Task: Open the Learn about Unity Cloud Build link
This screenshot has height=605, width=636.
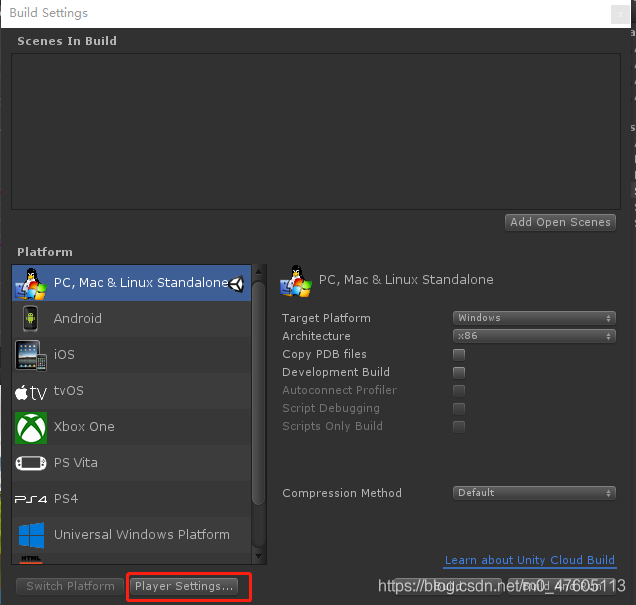Action: click(530, 560)
